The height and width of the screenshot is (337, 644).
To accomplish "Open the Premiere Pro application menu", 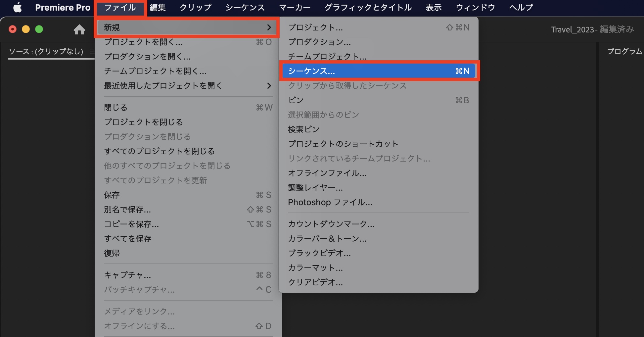I will pyautogui.click(x=63, y=7).
